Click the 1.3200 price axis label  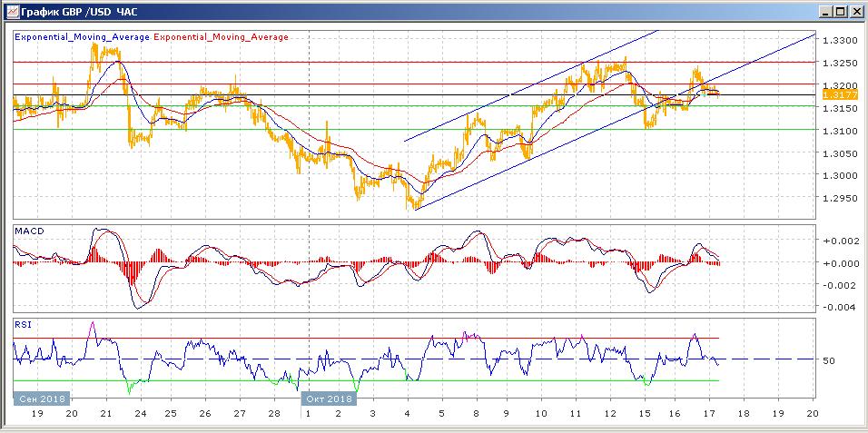840,86
